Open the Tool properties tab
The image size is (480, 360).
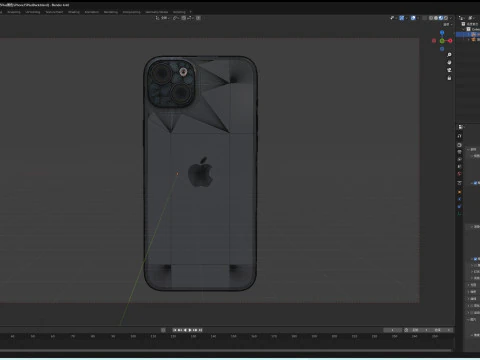tap(459, 136)
